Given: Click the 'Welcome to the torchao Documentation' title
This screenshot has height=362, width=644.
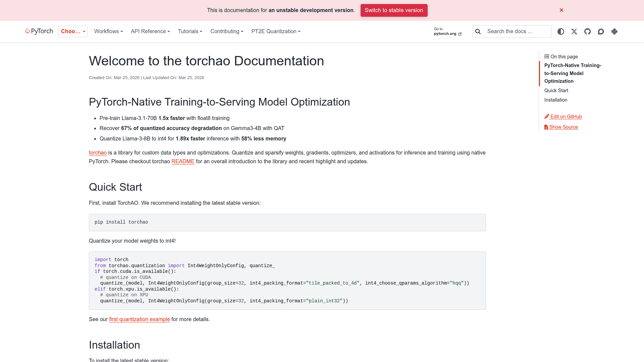Looking at the screenshot, I should pyautogui.click(x=206, y=61).
